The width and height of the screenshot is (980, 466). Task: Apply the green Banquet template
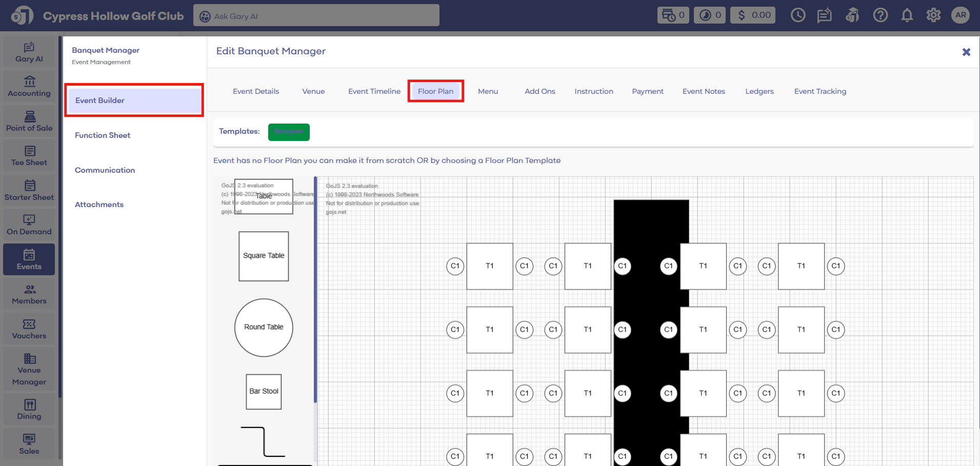pos(289,132)
